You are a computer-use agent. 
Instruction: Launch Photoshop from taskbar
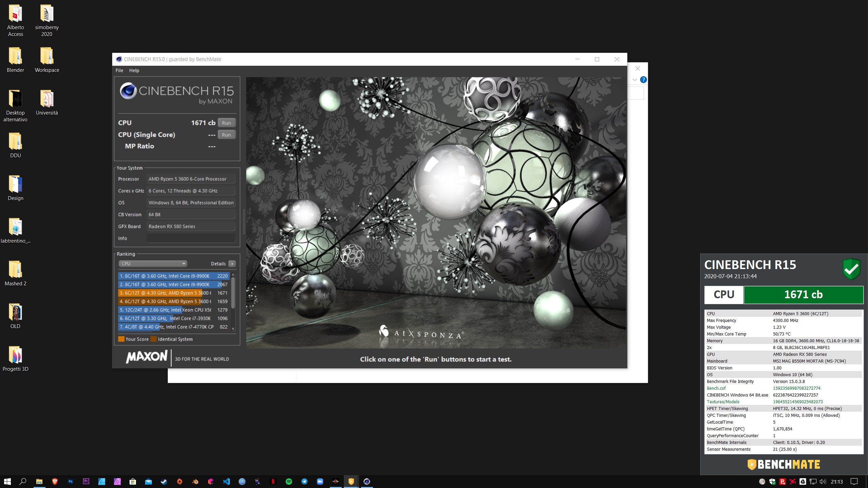[x=71, y=481]
